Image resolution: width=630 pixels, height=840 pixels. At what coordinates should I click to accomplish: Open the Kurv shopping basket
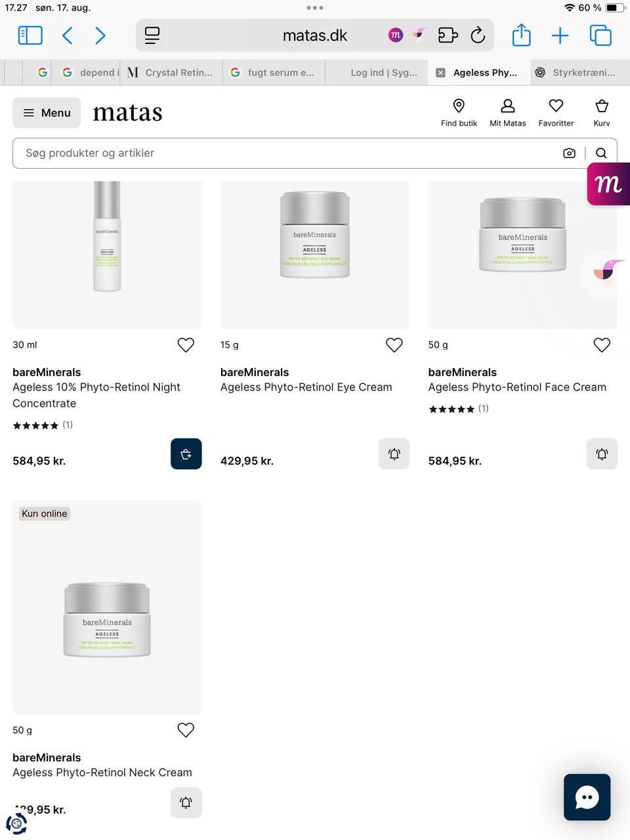(601, 113)
